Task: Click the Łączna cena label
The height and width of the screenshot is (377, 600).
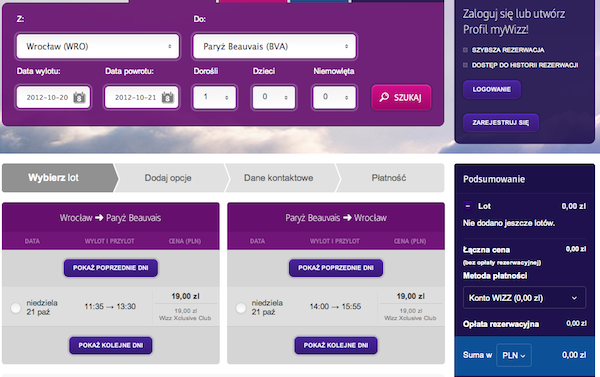Action: point(486,250)
